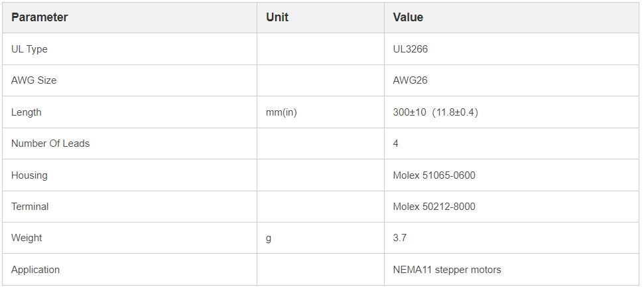Select the Terminal row label
Screen dimensions: 644x287
pos(30,207)
